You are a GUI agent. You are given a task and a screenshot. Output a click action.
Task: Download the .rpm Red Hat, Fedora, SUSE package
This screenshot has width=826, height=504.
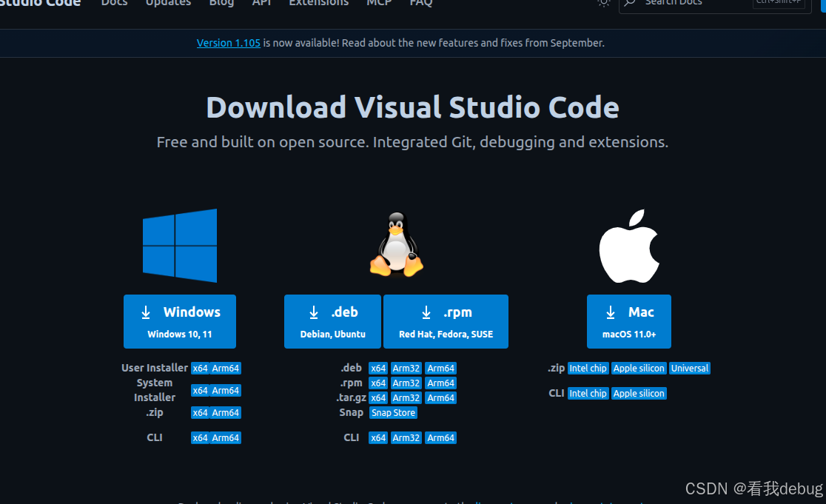(x=446, y=321)
